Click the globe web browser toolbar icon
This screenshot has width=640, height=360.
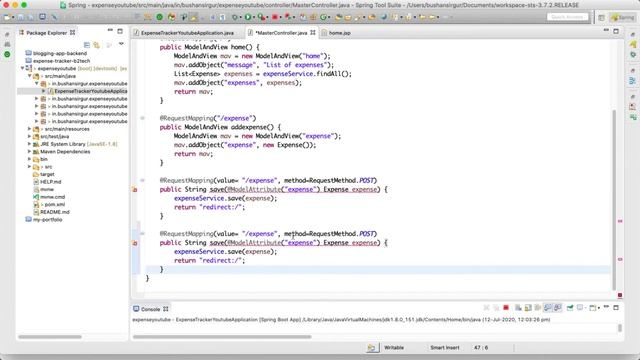[384, 17]
